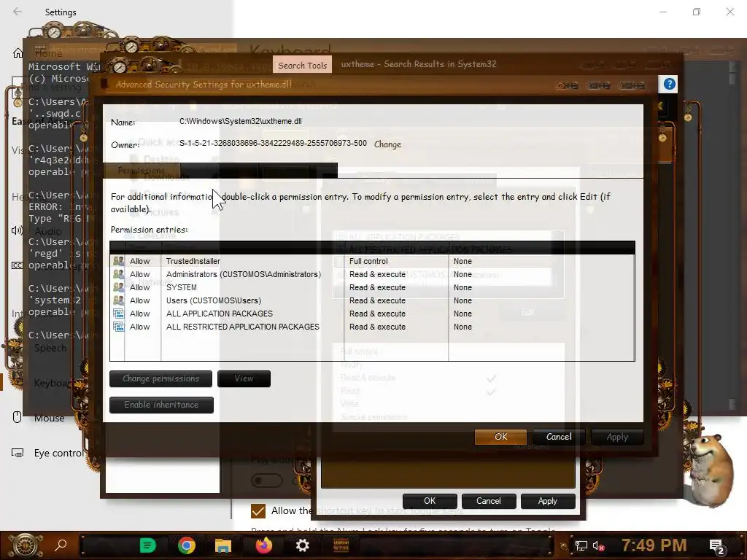Click the file path C:\Windows\System32\uxtheme.dll
Viewport: 747px width, 560px height.
click(x=241, y=121)
